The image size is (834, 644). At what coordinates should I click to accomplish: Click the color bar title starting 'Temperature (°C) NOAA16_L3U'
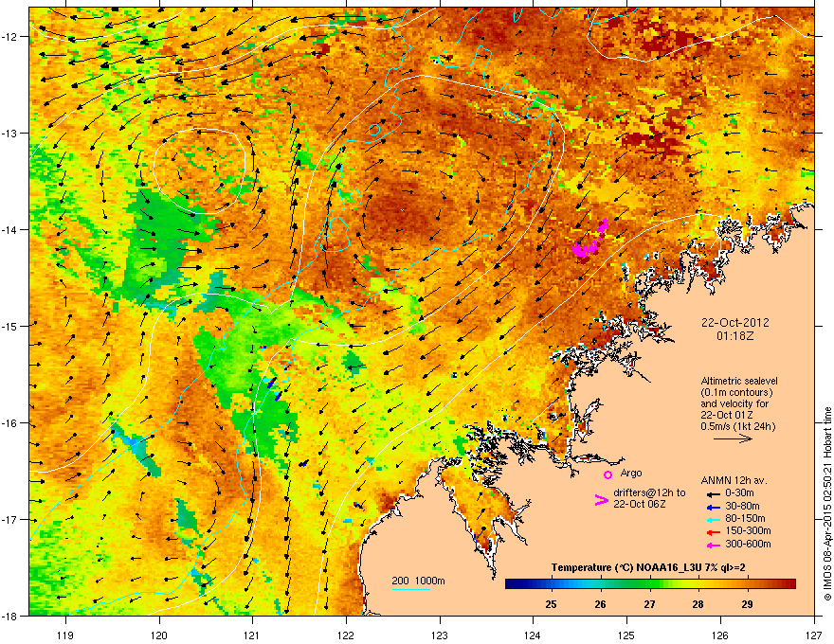pos(648,567)
